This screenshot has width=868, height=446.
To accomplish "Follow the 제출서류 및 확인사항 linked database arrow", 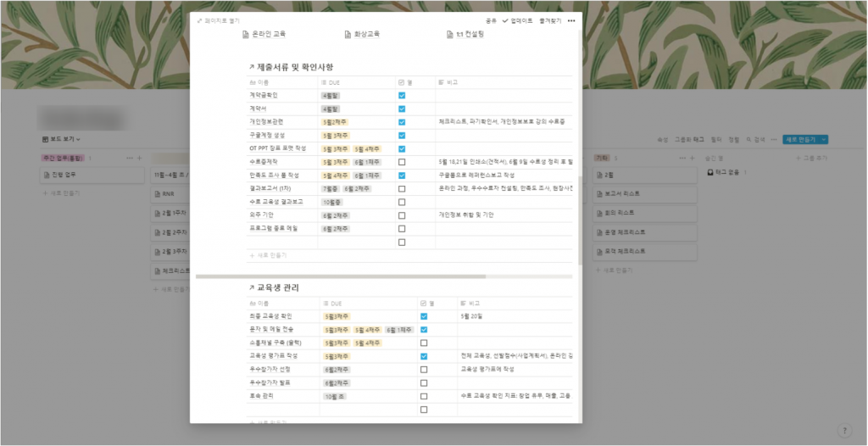I will tap(252, 67).
